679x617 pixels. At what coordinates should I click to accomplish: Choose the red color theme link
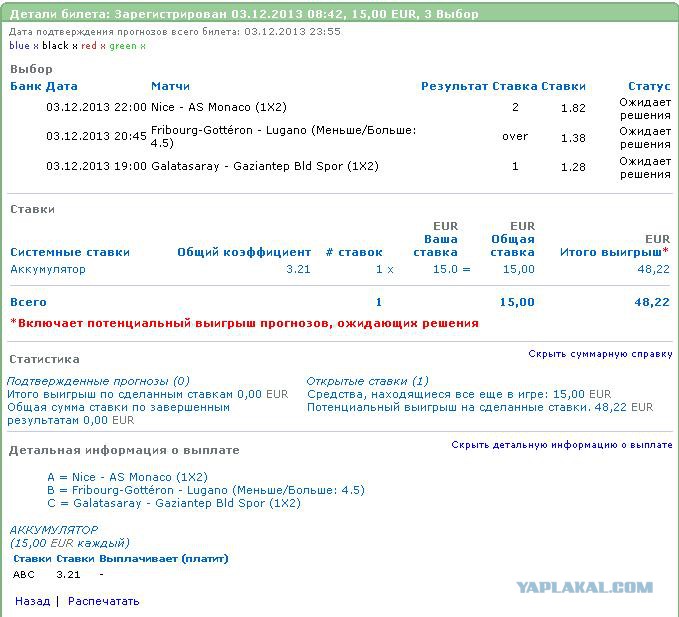click(x=90, y=46)
